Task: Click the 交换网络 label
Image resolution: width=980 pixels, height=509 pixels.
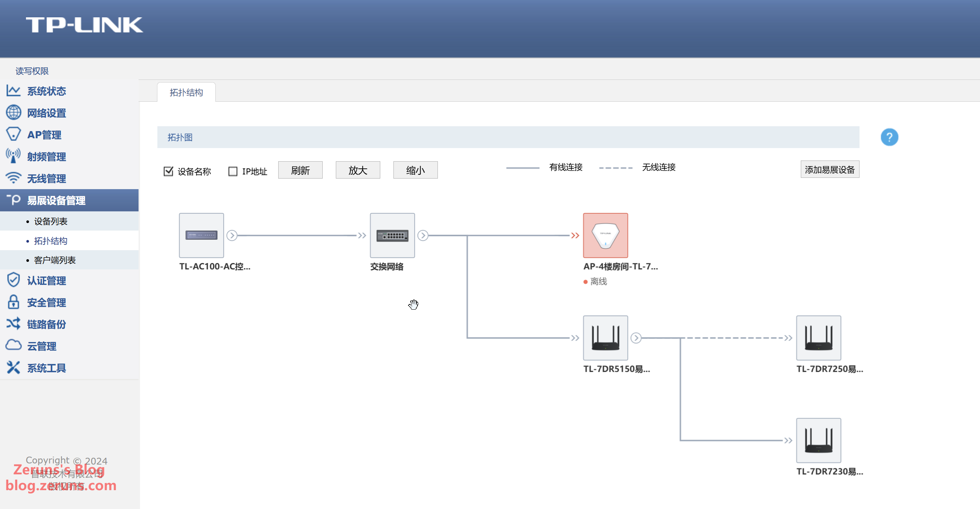Action: [x=387, y=266]
